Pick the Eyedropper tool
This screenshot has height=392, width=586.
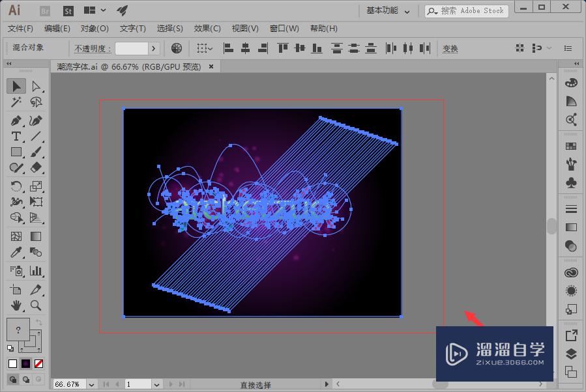pos(16,252)
